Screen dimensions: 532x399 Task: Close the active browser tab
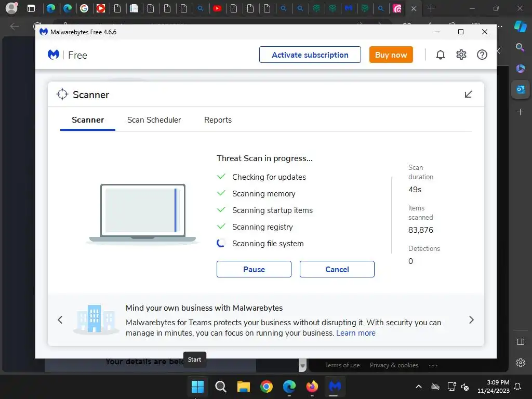[x=414, y=9]
